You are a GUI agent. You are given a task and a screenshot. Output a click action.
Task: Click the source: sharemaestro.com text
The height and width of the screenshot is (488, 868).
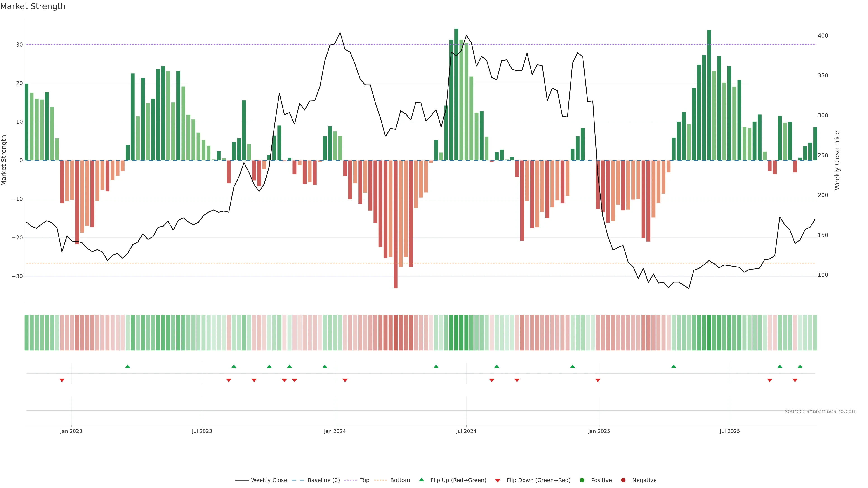coord(821,411)
